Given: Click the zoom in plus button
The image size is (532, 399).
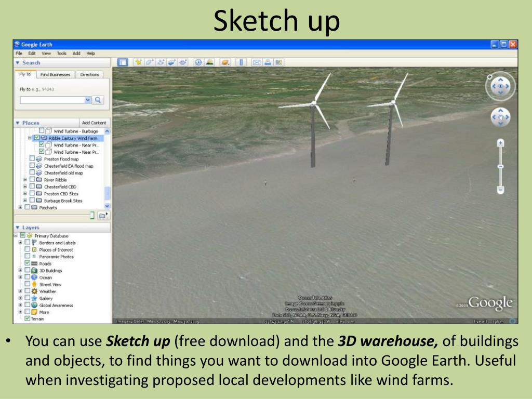Looking at the screenshot, I should point(500,143).
